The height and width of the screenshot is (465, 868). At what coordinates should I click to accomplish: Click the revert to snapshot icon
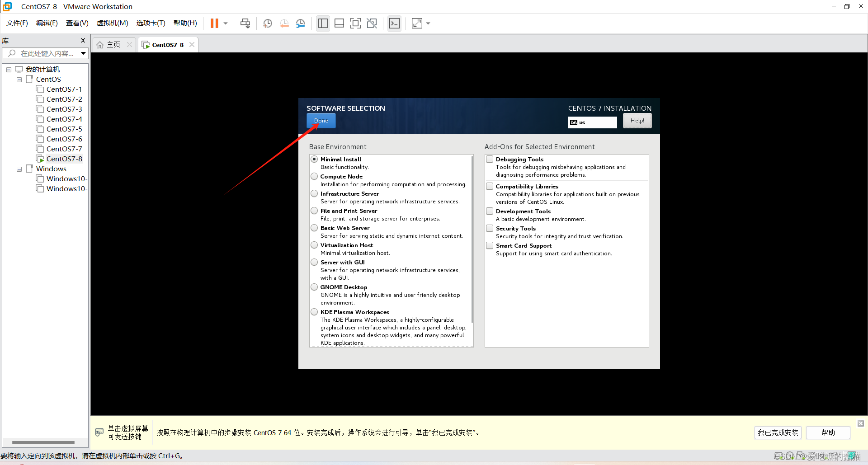coord(284,23)
